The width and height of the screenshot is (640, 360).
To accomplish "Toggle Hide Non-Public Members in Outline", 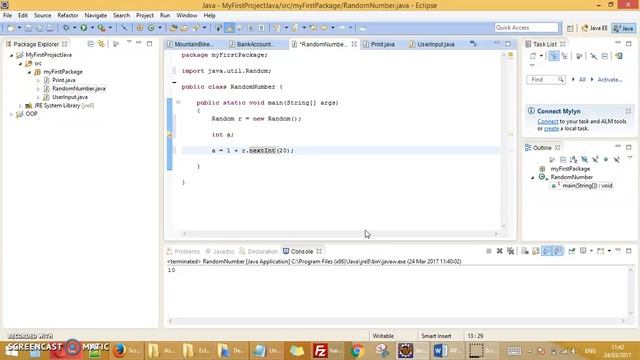I will 606,159.
